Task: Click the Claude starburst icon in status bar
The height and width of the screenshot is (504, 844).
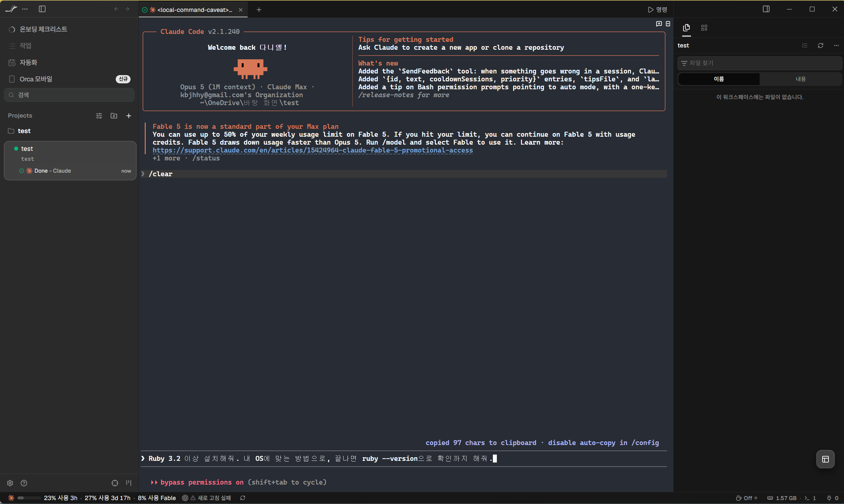Action: coord(11,498)
